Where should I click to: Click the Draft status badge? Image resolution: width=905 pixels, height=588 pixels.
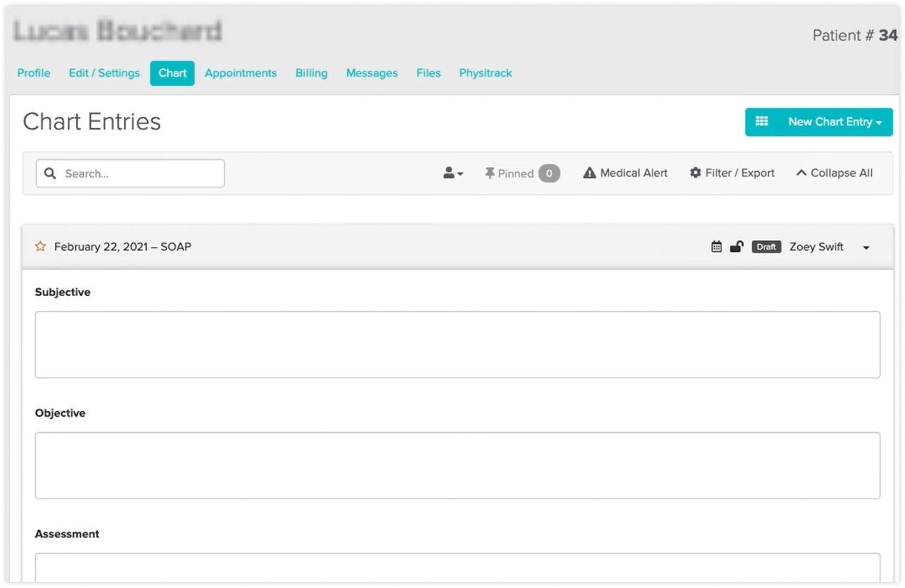click(766, 247)
